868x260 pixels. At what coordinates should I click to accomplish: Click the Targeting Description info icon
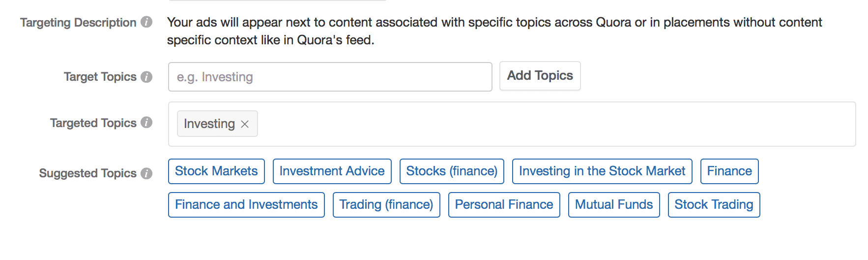point(146,22)
